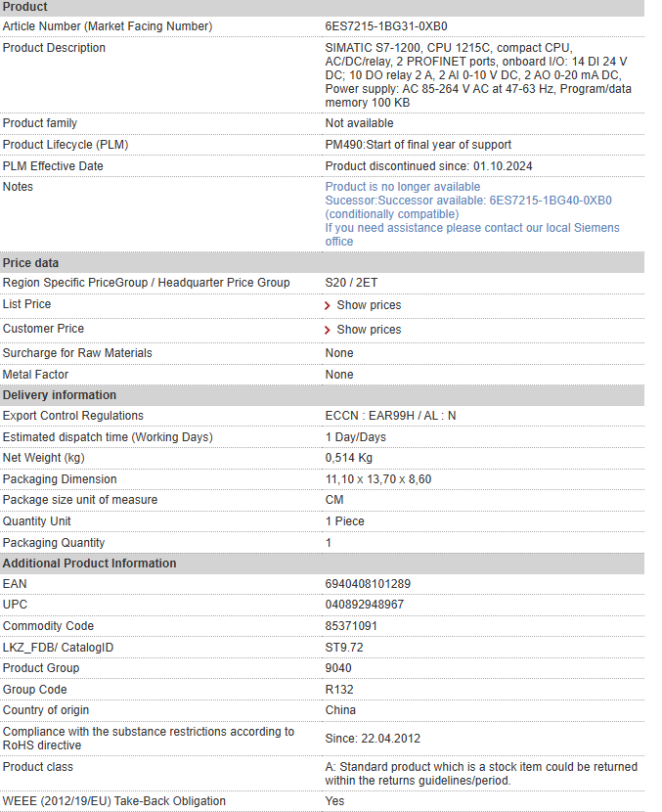Click Packaging Quantity value '1'

point(329,543)
